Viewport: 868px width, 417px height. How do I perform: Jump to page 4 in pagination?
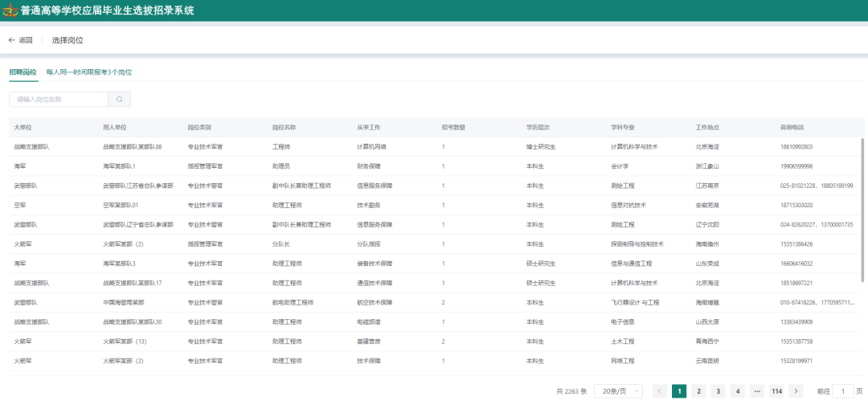point(737,391)
